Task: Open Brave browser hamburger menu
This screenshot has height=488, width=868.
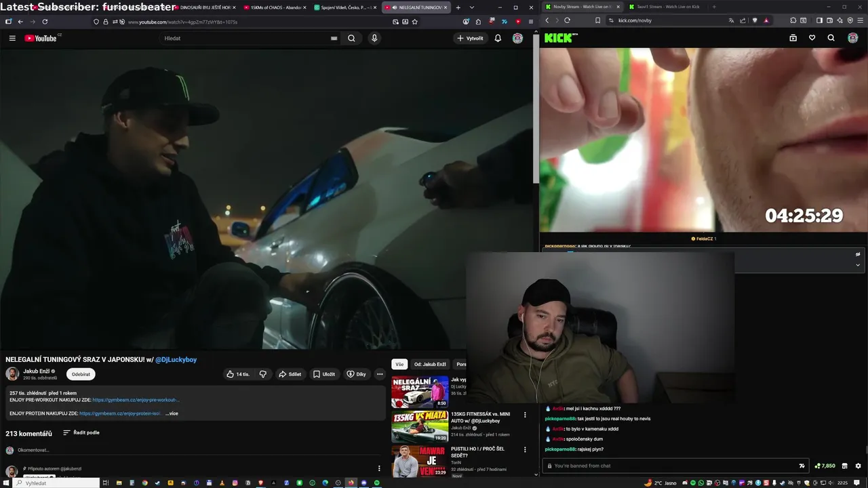Action: click(860, 20)
